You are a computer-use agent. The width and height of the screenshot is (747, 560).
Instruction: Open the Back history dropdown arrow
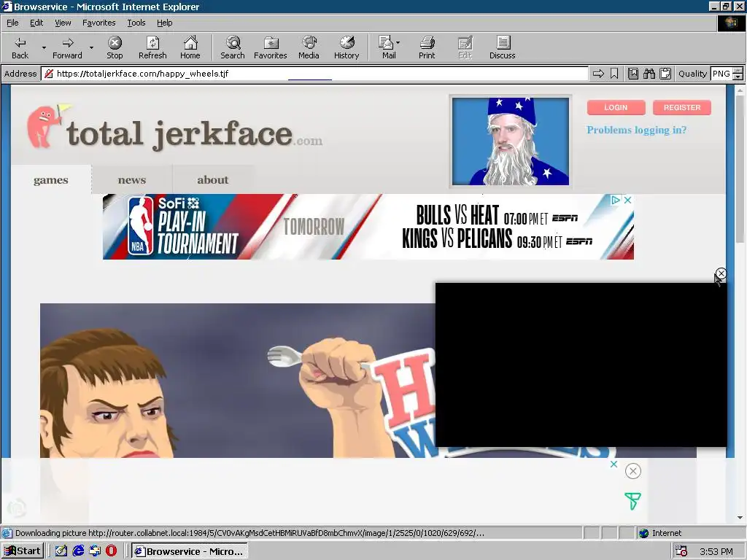(x=44, y=47)
